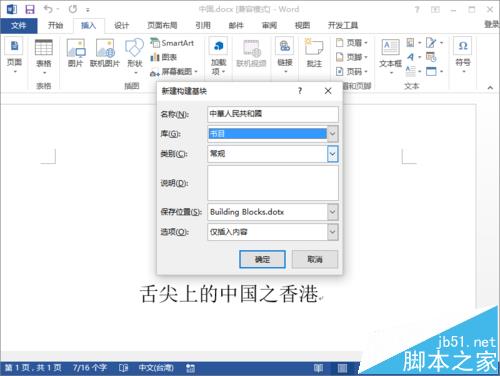Image resolution: width=500 pixels, height=376 pixels.
Task: Open the 页码 (Page Number) dropdown
Action: [352, 72]
